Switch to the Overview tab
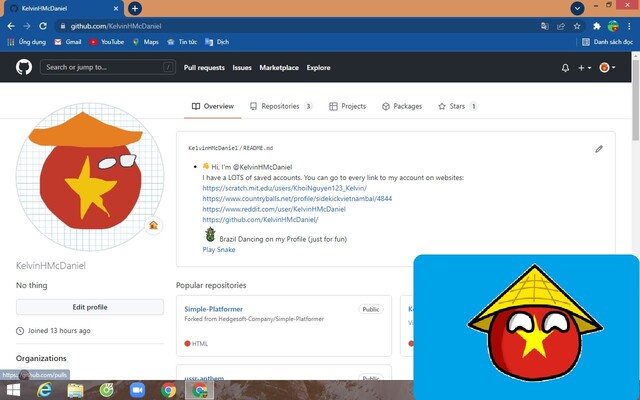 pos(213,106)
